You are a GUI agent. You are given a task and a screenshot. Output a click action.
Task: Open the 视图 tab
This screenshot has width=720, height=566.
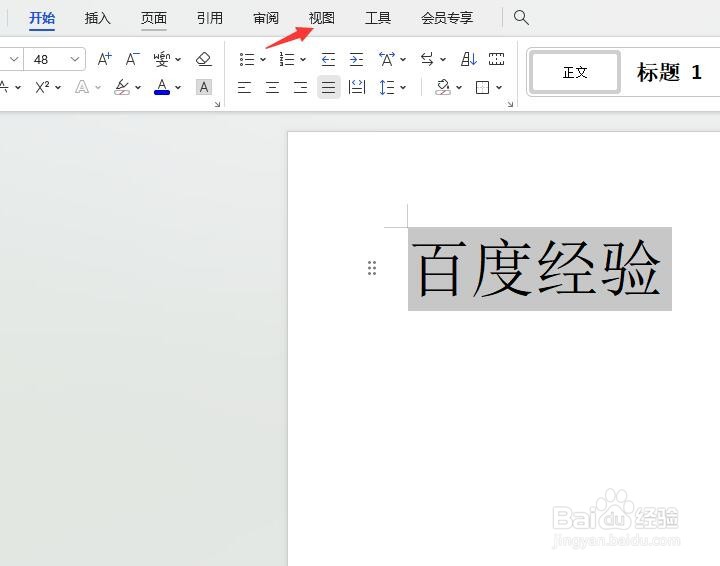321,18
